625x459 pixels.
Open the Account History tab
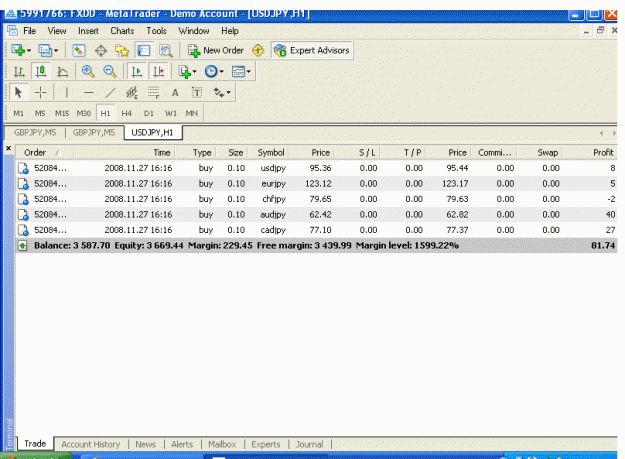(90, 444)
